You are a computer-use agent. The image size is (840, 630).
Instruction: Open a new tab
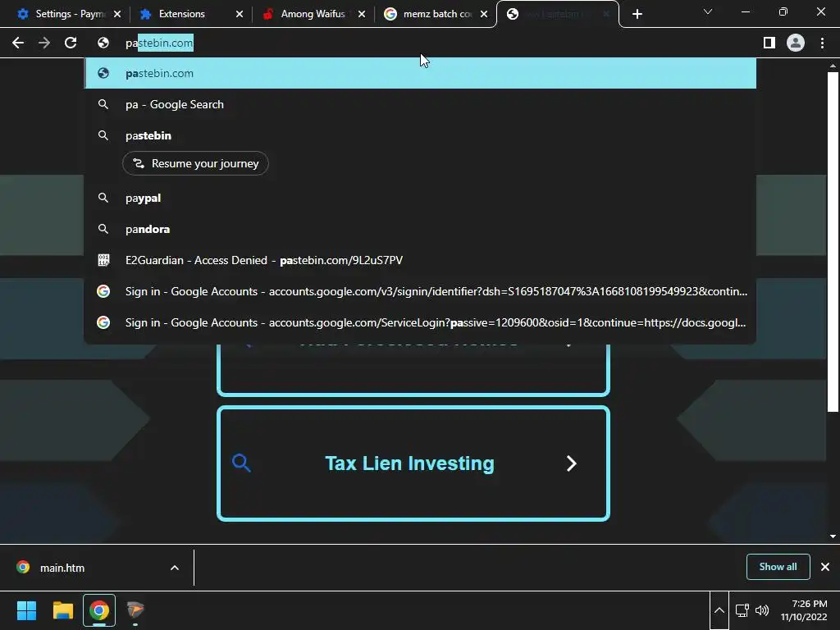tap(637, 14)
